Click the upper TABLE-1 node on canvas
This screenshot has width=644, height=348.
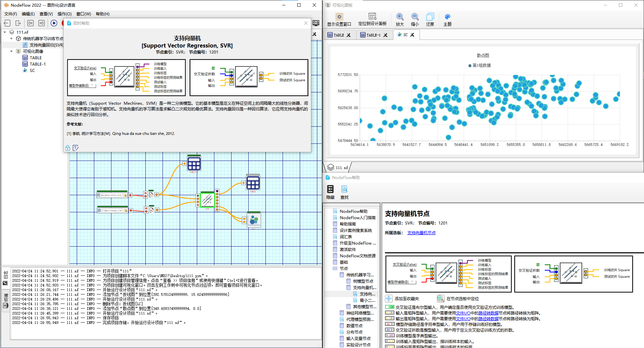(x=194, y=164)
